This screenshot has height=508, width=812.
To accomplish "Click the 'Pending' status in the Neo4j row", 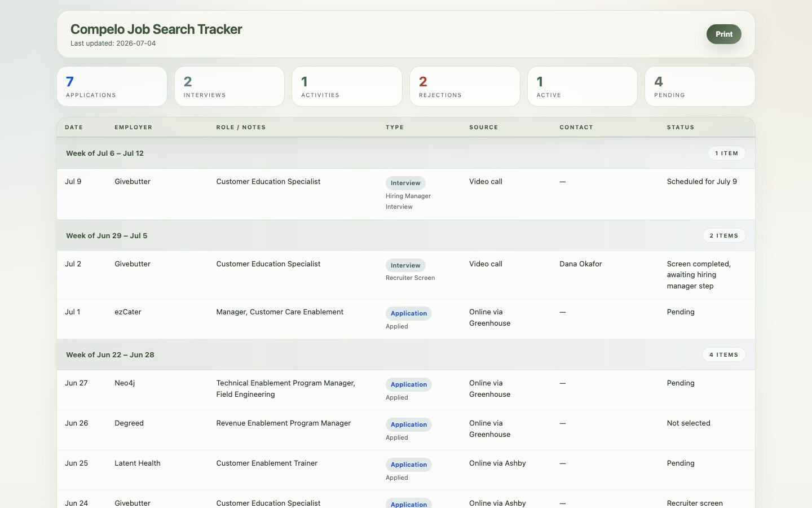I will point(681,383).
